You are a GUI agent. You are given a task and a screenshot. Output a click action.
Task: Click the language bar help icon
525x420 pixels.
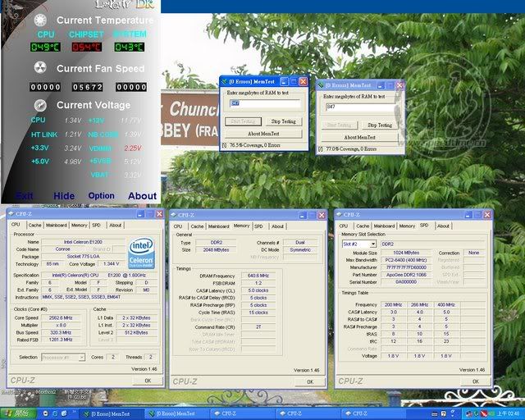(443, 414)
